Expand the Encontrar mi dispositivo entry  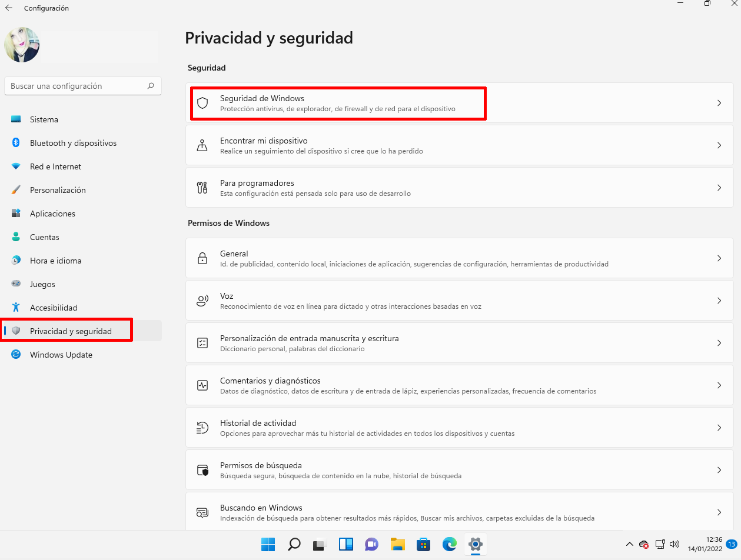(719, 145)
